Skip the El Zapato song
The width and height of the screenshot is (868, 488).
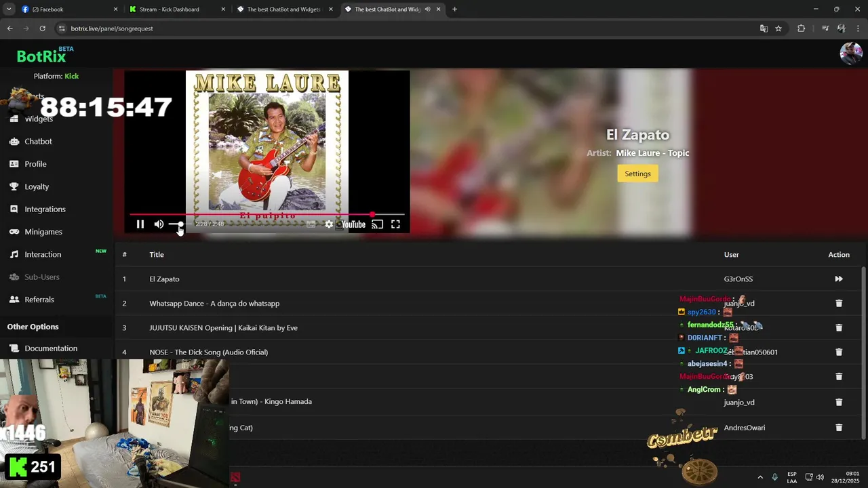pos(839,279)
